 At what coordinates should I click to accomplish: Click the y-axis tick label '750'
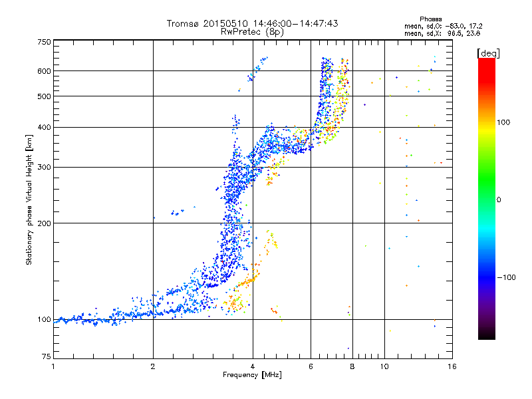(x=44, y=42)
